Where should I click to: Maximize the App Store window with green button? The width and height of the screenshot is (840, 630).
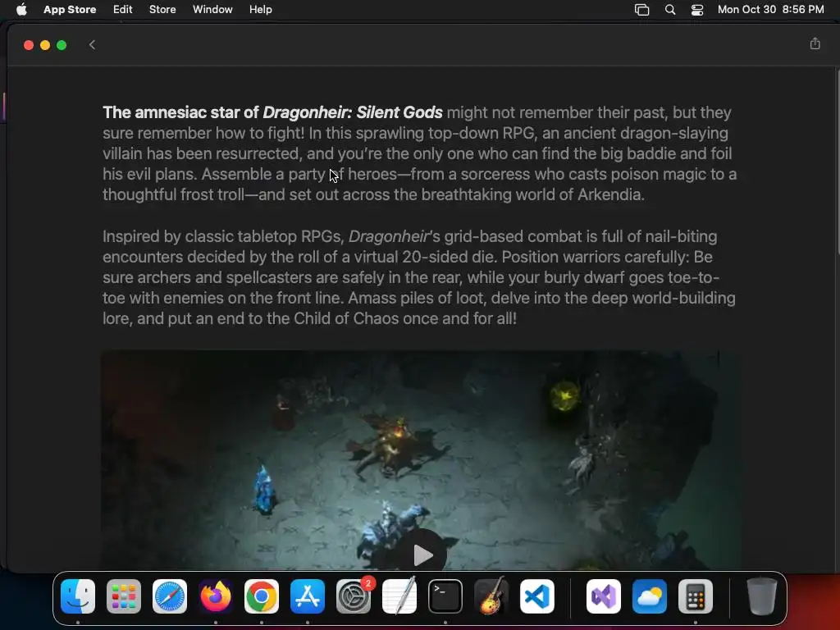coord(62,45)
